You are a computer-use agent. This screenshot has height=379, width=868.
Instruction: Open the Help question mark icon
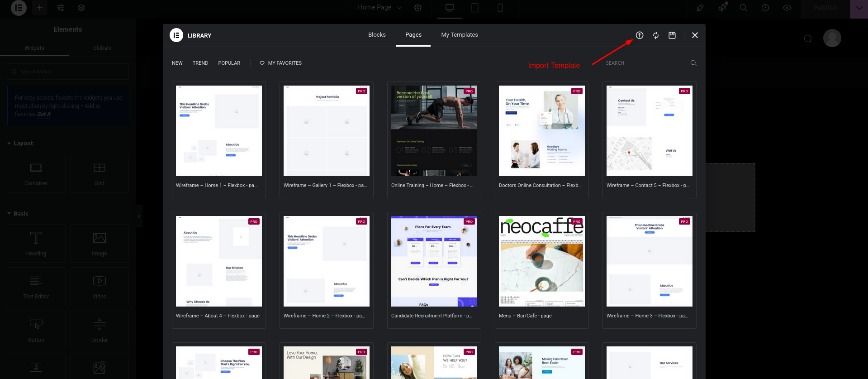[765, 8]
